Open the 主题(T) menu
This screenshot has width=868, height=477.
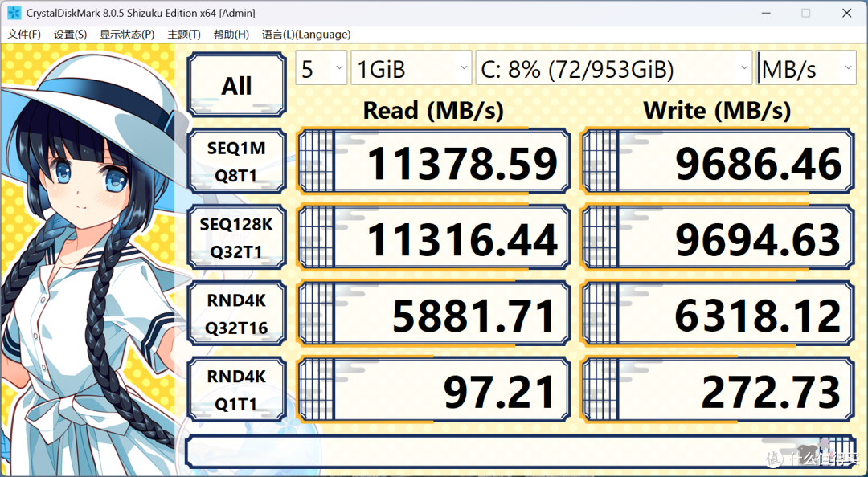(184, 35)
